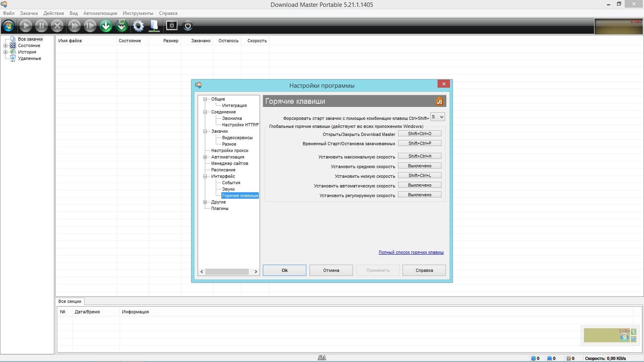The image size is (644, 362).
Task: Select the Все секции tab
Action: coord(70,301)
